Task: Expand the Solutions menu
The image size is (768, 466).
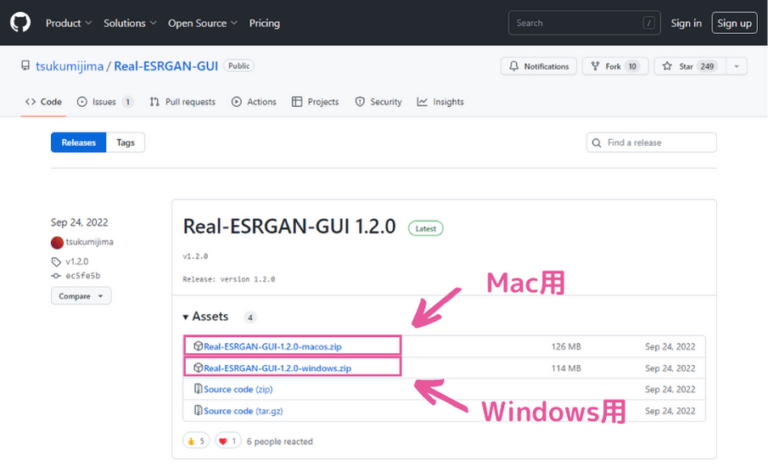Action: 130,23
